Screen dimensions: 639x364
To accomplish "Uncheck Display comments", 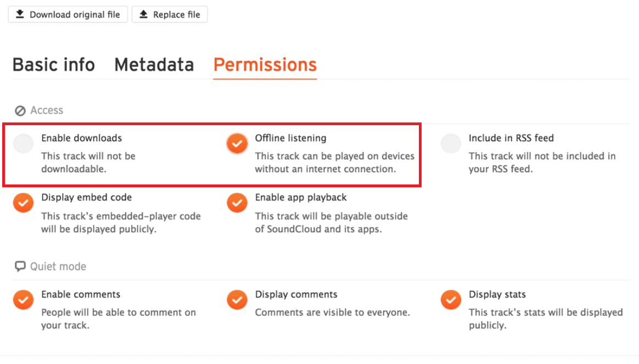I will click(237, 300).
